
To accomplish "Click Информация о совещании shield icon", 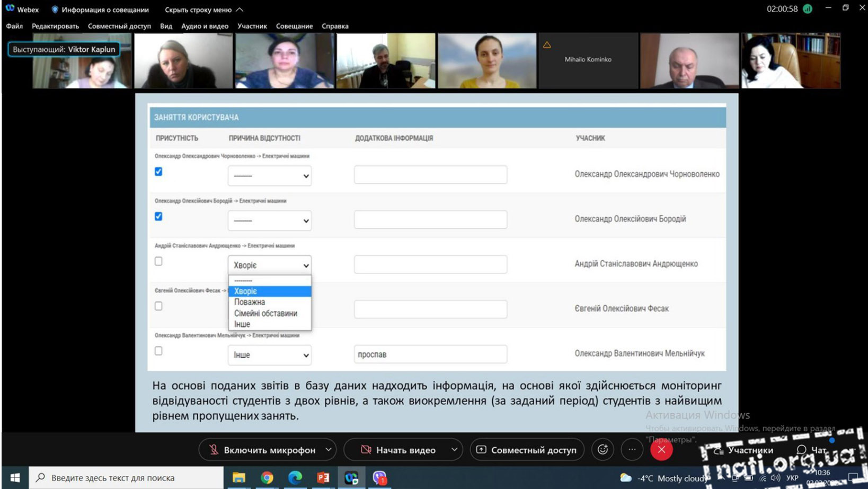I will click(x=55, y=10).
